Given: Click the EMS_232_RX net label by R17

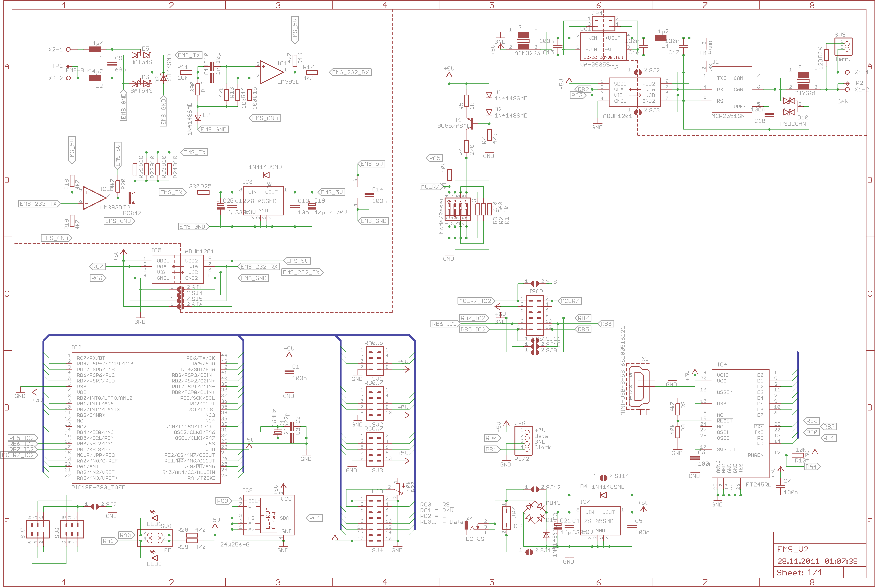Looking at the screenshot, I should coord(350,72).
